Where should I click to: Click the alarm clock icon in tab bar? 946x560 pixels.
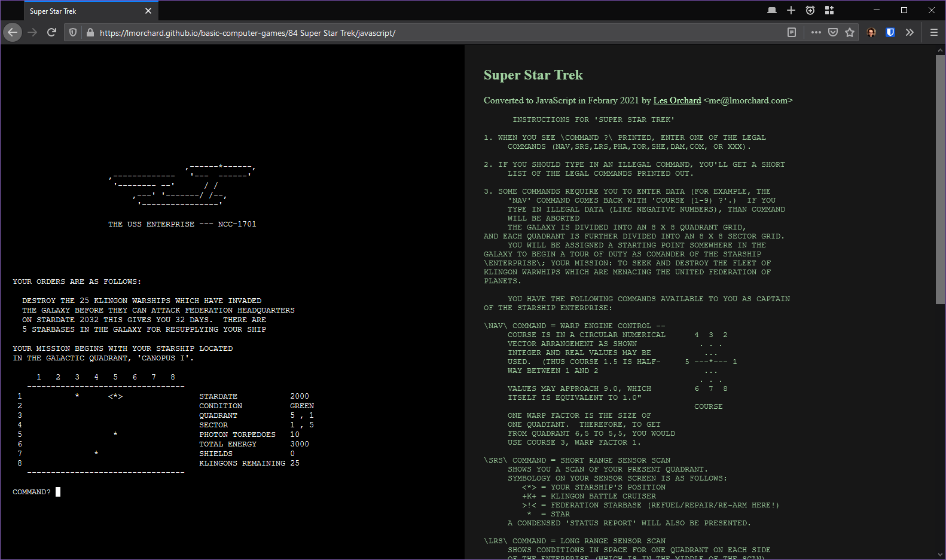click(x=810, y=10)
